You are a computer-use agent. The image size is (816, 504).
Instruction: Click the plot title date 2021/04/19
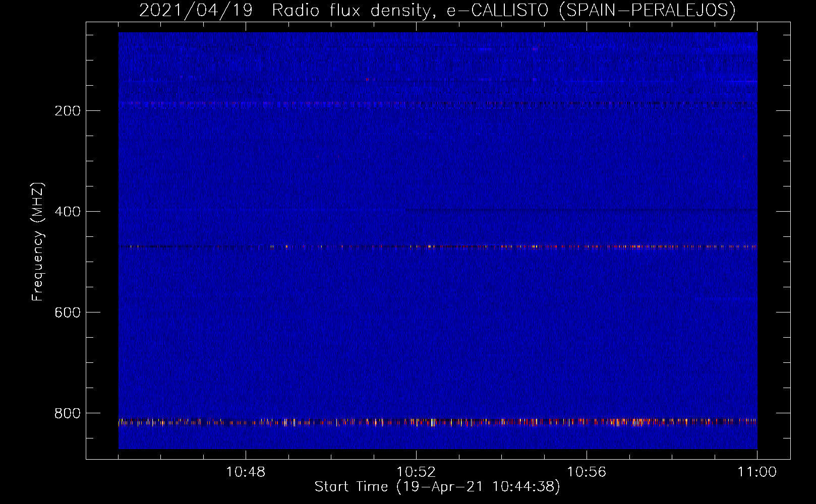[196, 10]
